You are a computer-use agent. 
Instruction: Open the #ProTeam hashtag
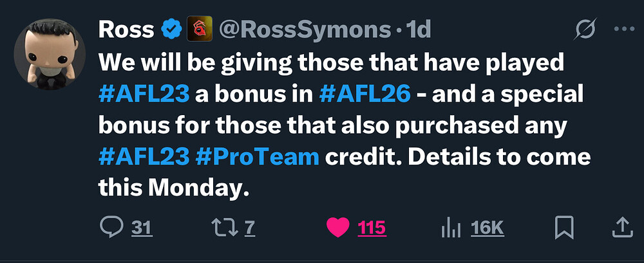point(258,158)
